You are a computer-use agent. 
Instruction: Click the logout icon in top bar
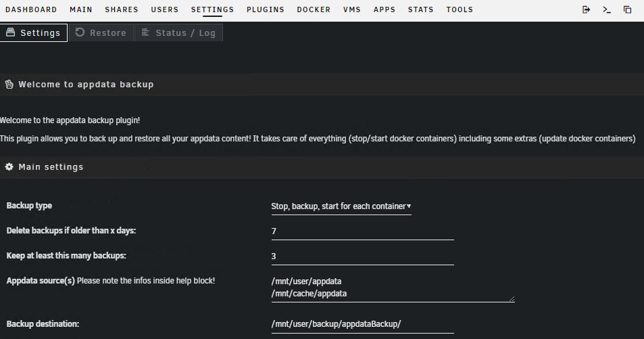(x=586, y=10)
